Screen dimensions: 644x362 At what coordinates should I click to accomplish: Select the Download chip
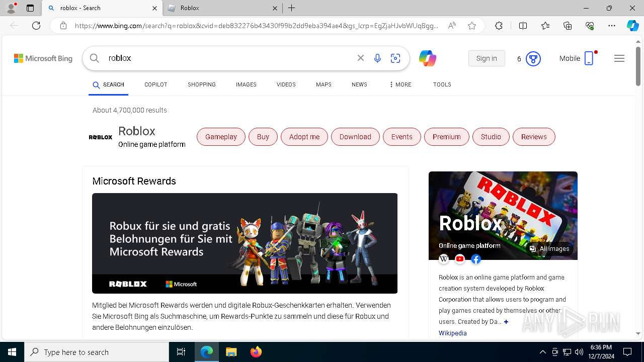tap(355, 137)
